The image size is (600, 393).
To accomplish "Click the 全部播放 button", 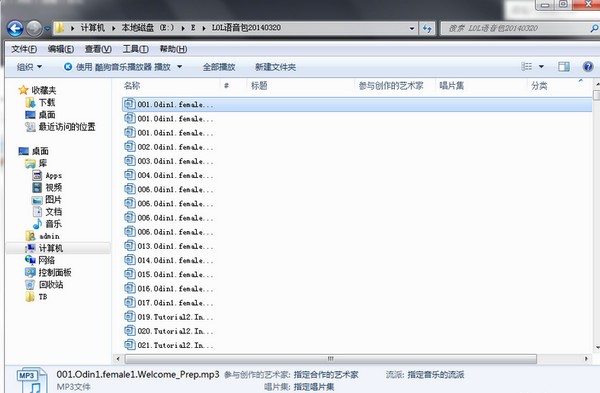I will tap(219, 67).
